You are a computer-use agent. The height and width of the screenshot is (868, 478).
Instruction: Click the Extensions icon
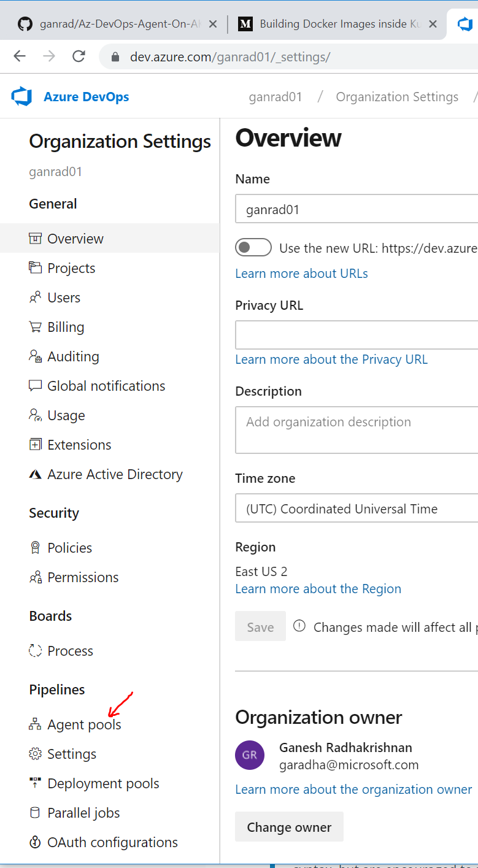pyautogui.click(x=36, y=445)
